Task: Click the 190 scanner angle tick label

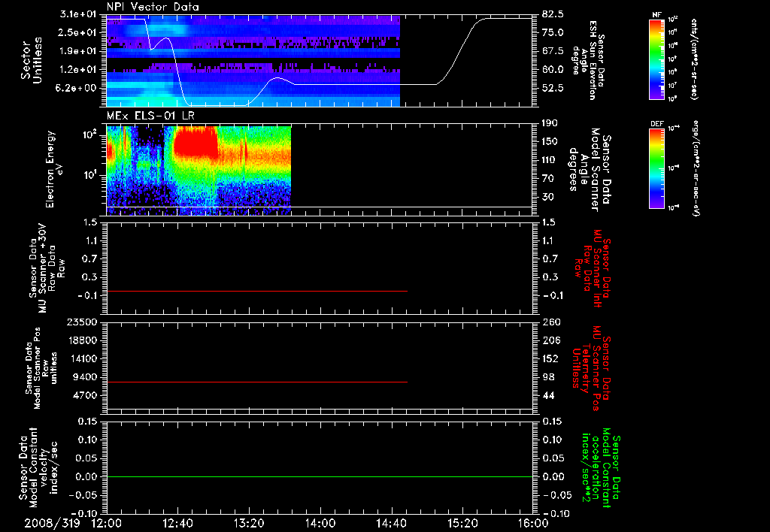Action: pyautogui.click(x=550, y=123)
